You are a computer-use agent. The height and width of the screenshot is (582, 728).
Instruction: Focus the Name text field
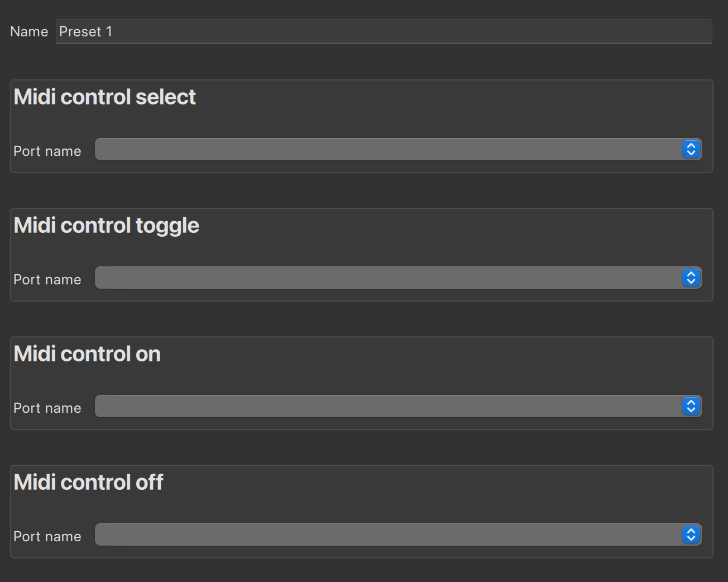tap(384, 31)
